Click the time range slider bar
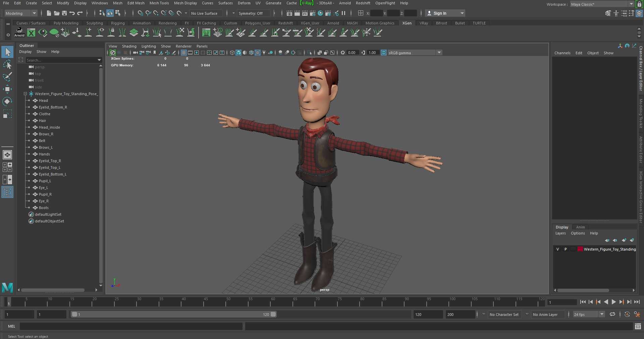 coord(173,314)
